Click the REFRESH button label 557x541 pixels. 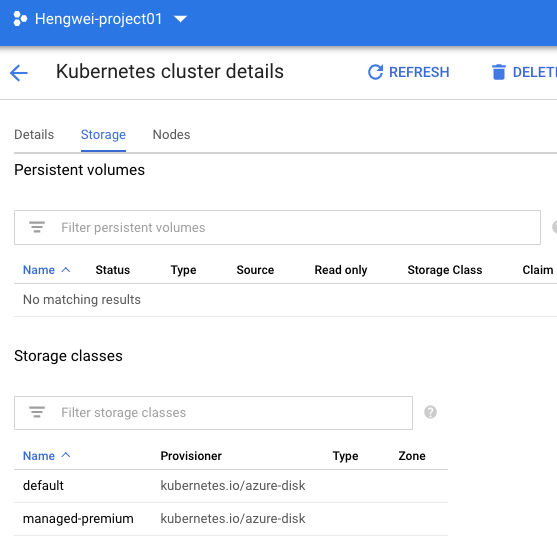419,72
